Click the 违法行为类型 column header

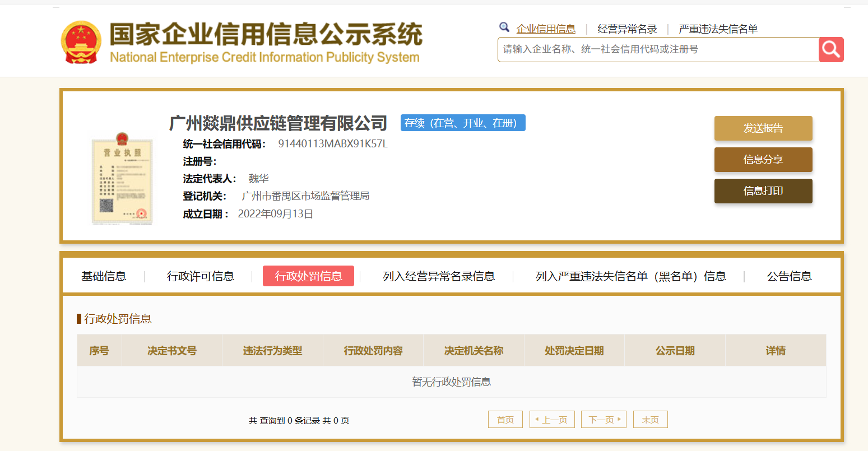[272, 351]
